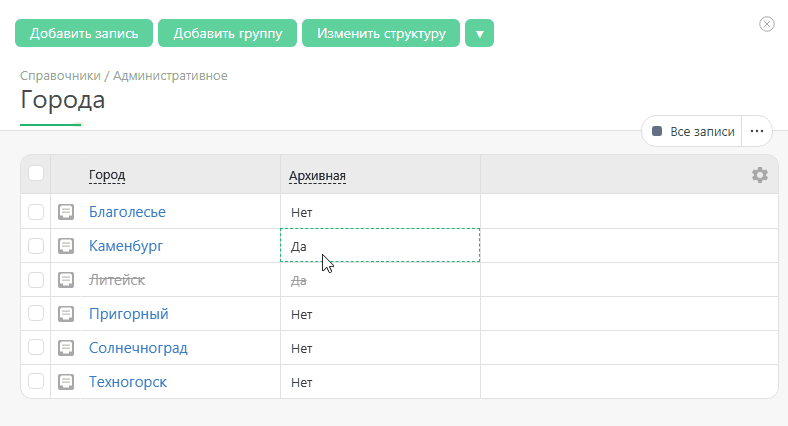This screenshot has height=426, width=788.
Task: Tick the checkbox for Солнечноград
Action: pos(36,348)
